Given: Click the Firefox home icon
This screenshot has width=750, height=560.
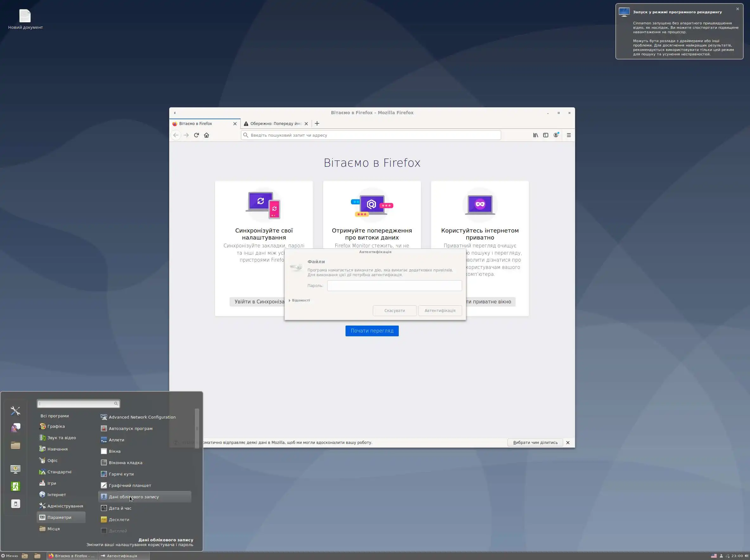Looking at the screenshot, I should click(x=207, y=135).
